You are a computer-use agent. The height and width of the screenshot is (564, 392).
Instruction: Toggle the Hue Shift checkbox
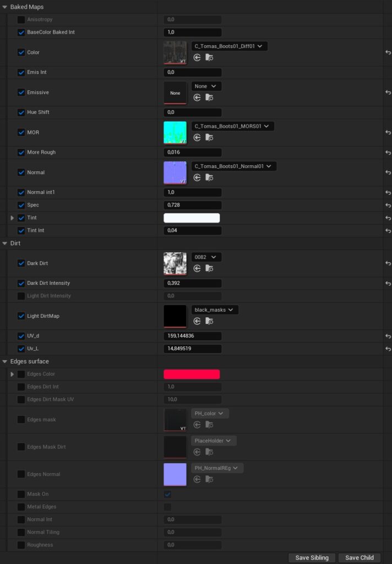pyautogui.click(x=21, y=112)
